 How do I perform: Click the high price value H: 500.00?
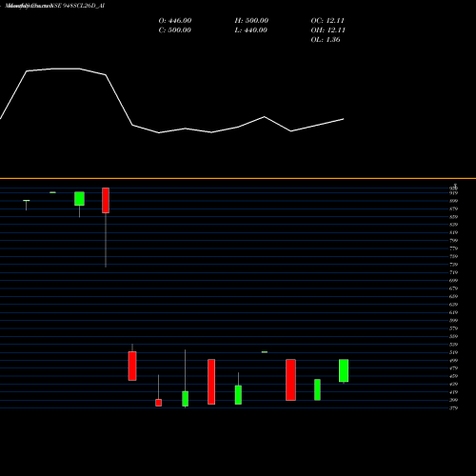click(x=251, y=21)
